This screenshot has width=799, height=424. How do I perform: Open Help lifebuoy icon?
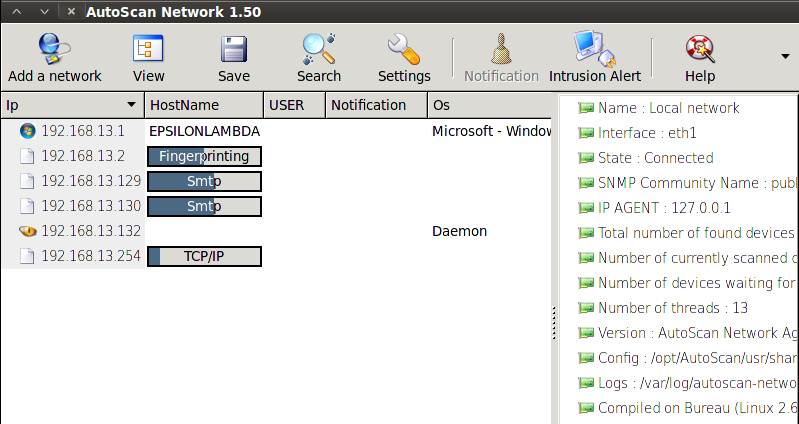pos(699,50)
